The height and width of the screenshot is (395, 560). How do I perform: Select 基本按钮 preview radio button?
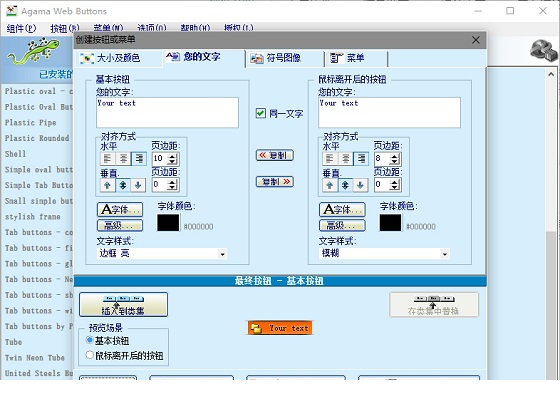tap(90, 340)
